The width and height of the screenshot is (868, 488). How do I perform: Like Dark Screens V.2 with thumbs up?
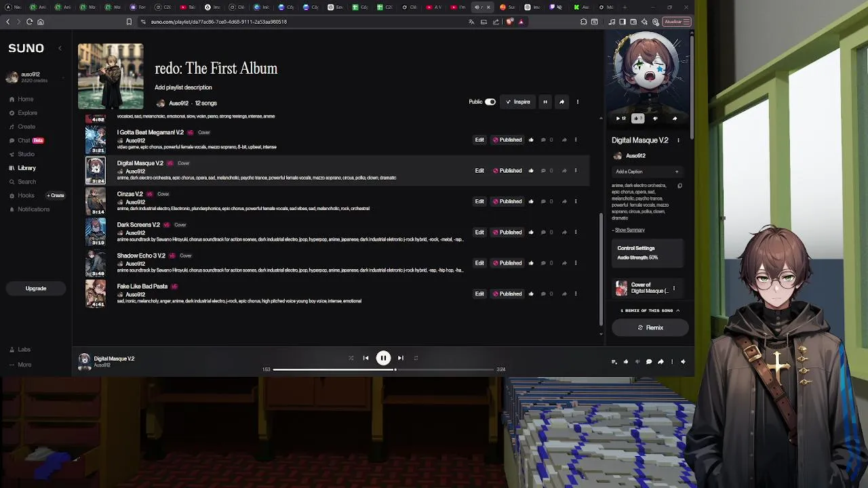click(x=531, y=232)
